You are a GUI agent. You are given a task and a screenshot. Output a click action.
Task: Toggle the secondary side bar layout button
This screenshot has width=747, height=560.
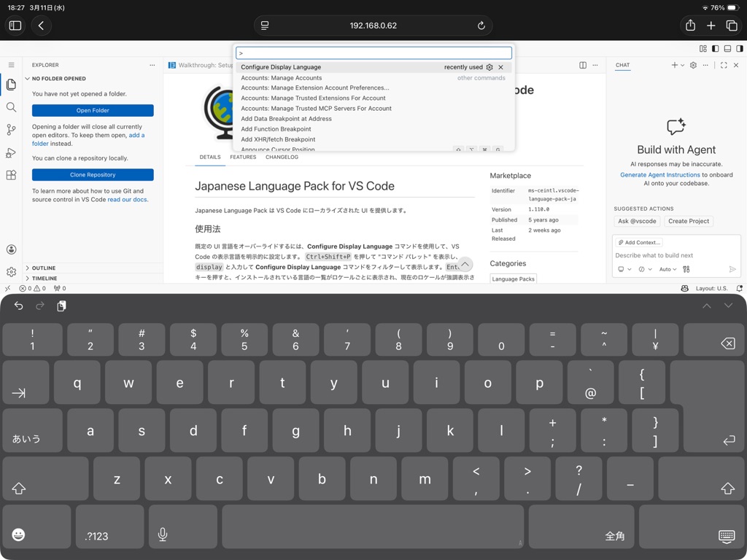[739, 49]
